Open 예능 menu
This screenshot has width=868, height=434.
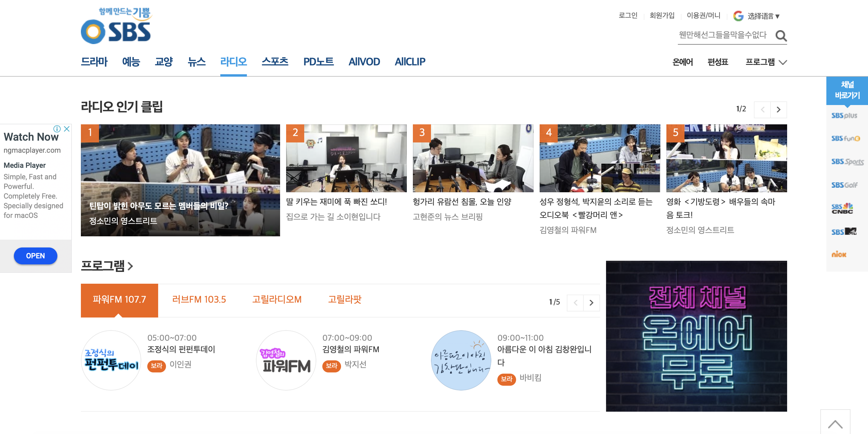point(131,62)
